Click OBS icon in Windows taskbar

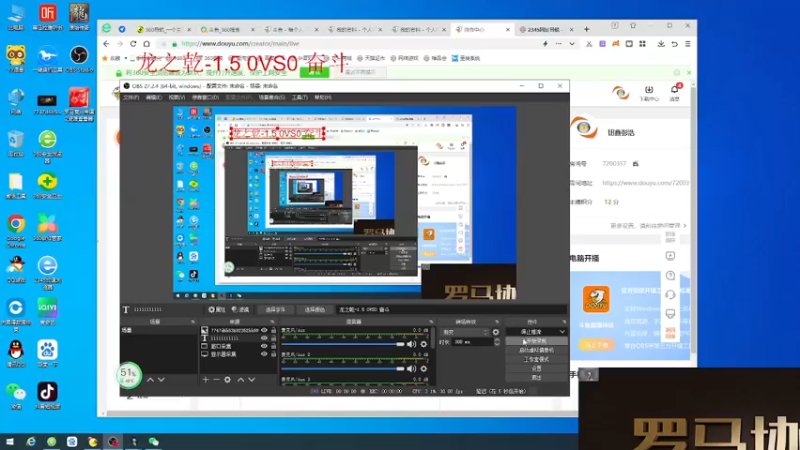pos(113,442)
